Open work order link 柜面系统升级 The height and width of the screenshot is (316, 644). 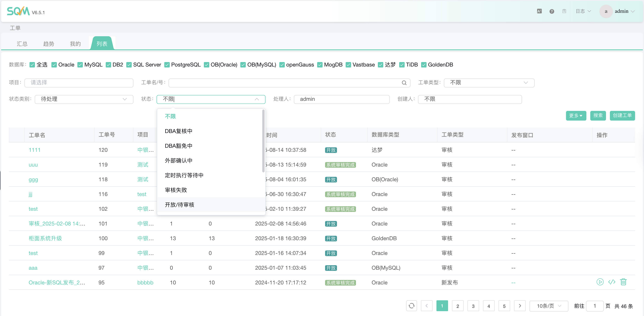click(45, 238)
